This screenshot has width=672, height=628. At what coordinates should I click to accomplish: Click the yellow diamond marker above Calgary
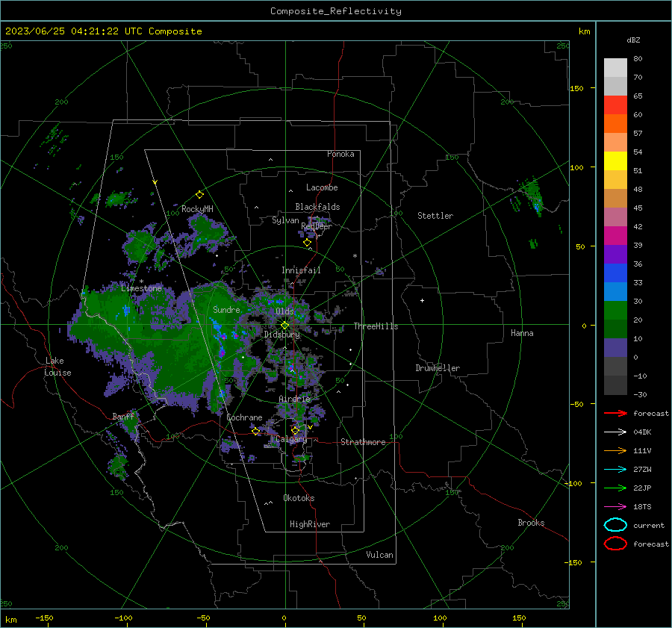pyautogui.click(x=295, y=430)
